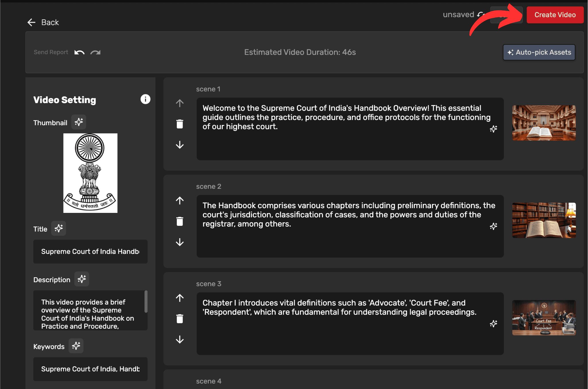Delete scene 1
Screen dimensions: 588x389
(x=180, y=124)
